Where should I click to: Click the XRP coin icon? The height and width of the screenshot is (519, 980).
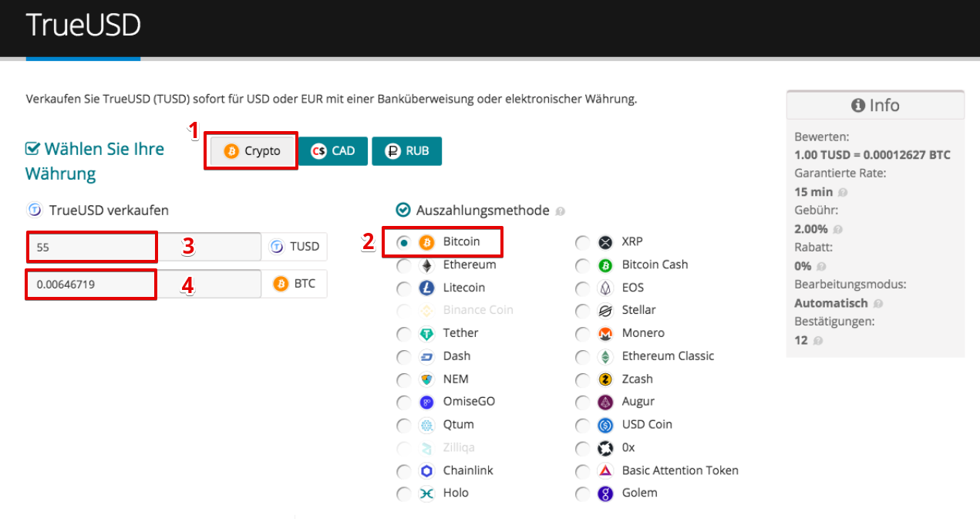point(605,242)
